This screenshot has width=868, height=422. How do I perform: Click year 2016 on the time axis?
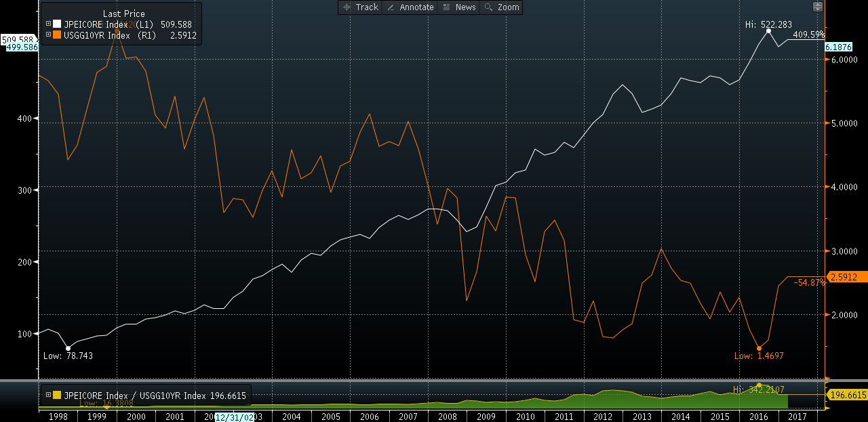[759, 417]
